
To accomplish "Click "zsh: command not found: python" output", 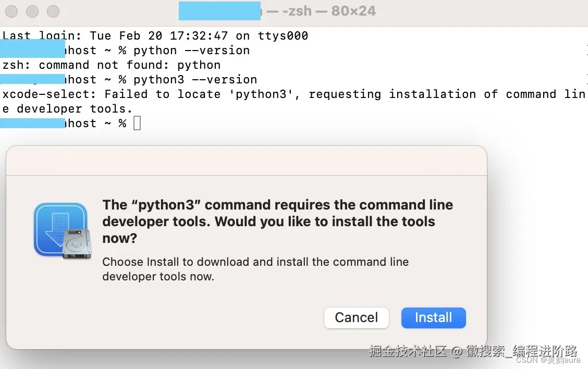I will [112, 65].
